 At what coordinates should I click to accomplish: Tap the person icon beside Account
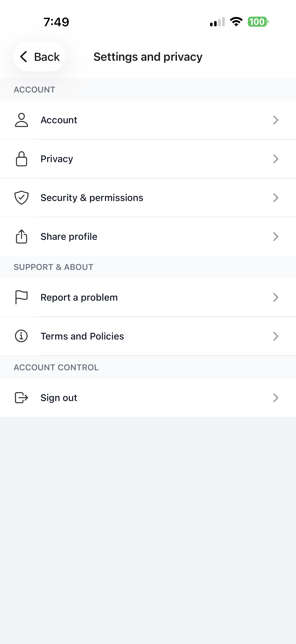pos(22,120)
